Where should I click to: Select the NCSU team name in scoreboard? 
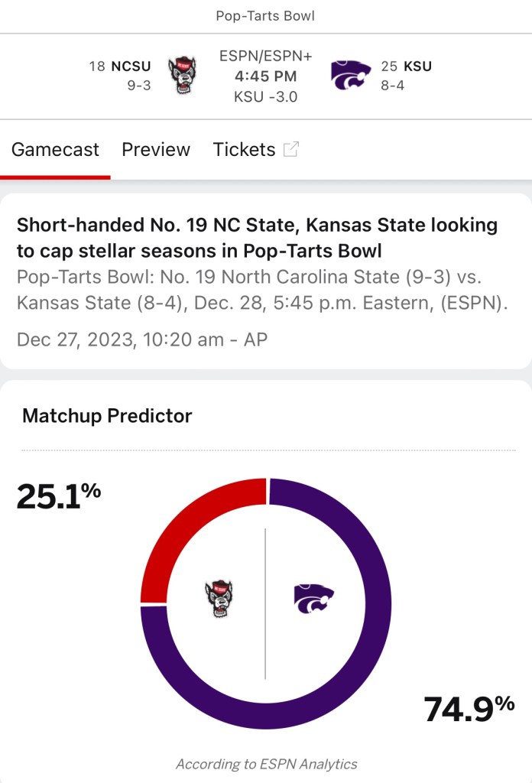point(131,67)
